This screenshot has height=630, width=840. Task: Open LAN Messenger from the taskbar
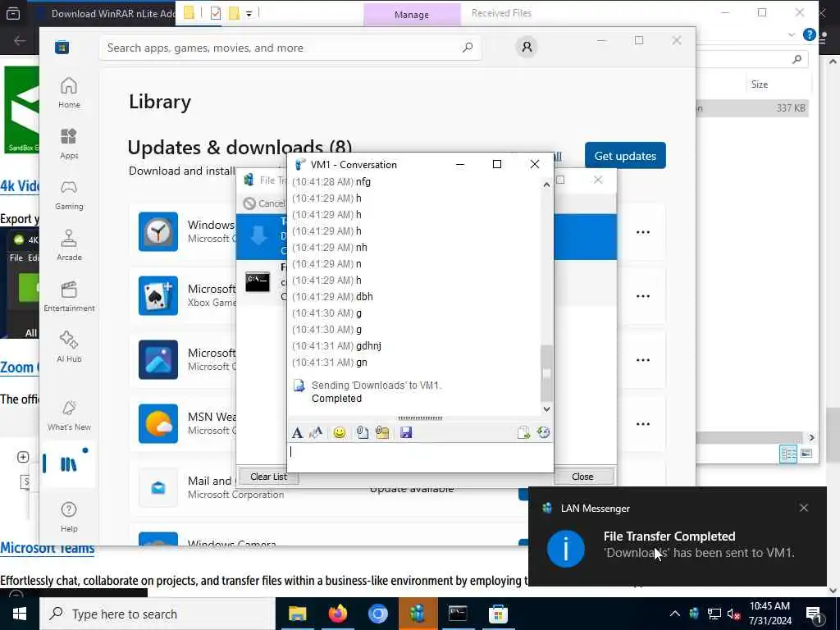tap(418, 614)
